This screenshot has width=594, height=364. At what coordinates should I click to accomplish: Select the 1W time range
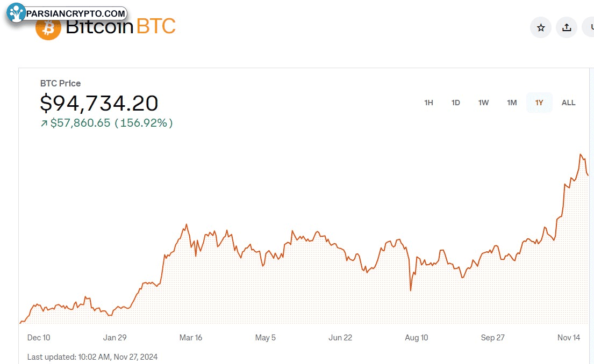[483, 103]
